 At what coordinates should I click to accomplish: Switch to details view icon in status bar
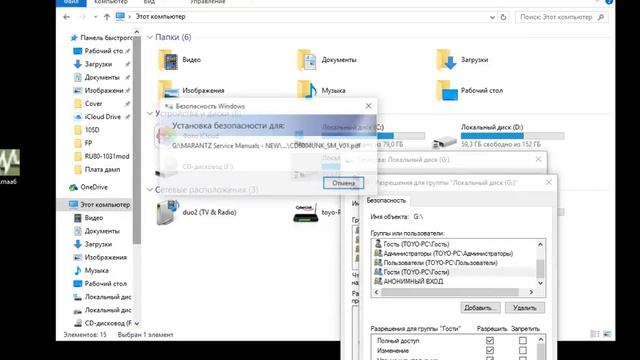click(595, 334)
